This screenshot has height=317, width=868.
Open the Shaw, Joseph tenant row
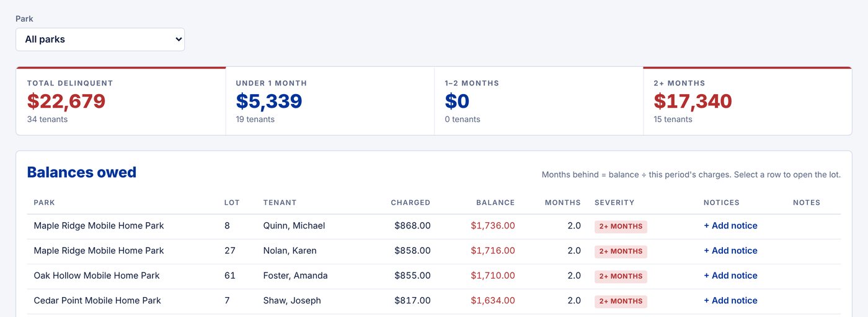[434, 301]
